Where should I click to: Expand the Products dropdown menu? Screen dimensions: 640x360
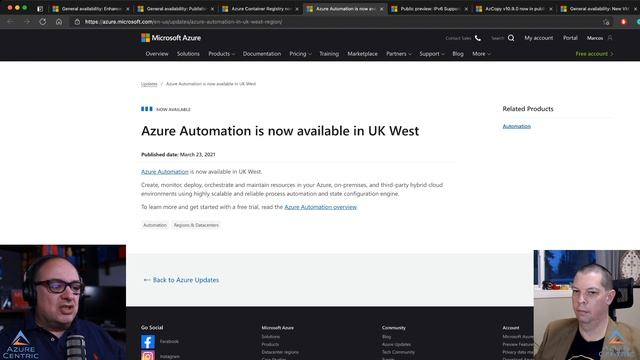221,54
